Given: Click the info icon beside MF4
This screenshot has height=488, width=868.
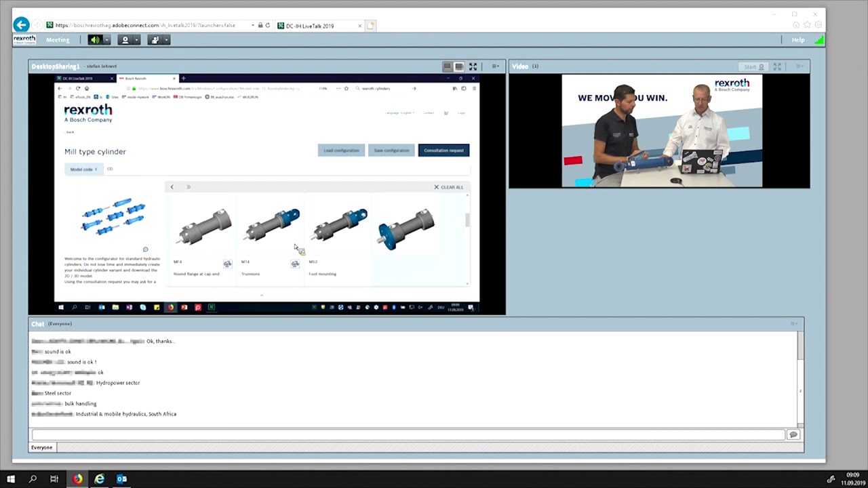Looking at the screenshot, I should click(x=227, y=264).
